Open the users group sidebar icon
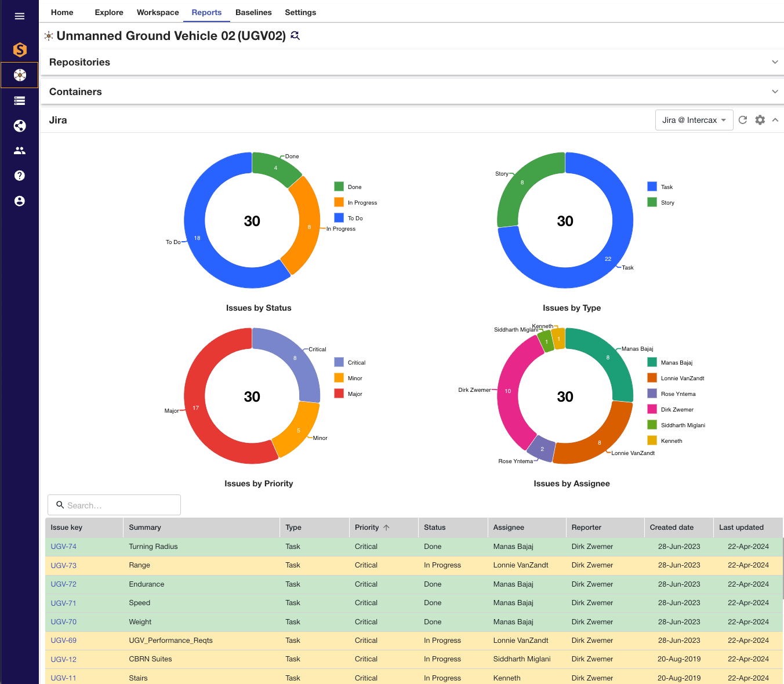784x684 pixels. [x=20, y=151]
